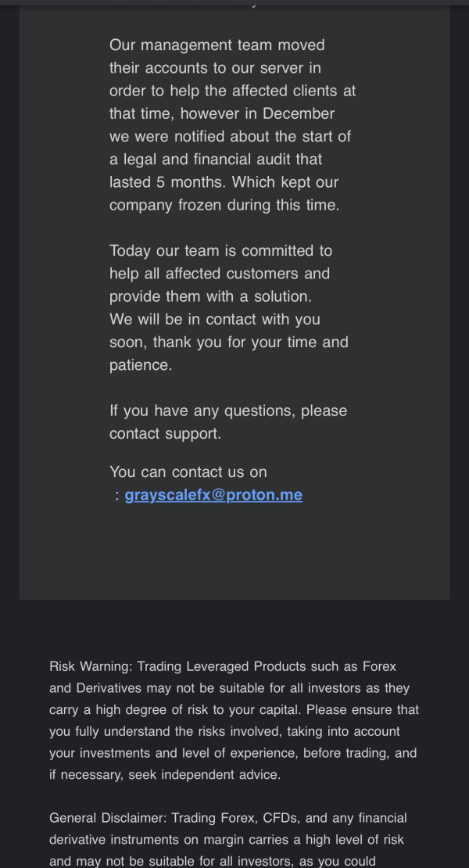Click 'if necessary, seek independent advice' line
Viewport: 469px width, 868px height.
165,774
